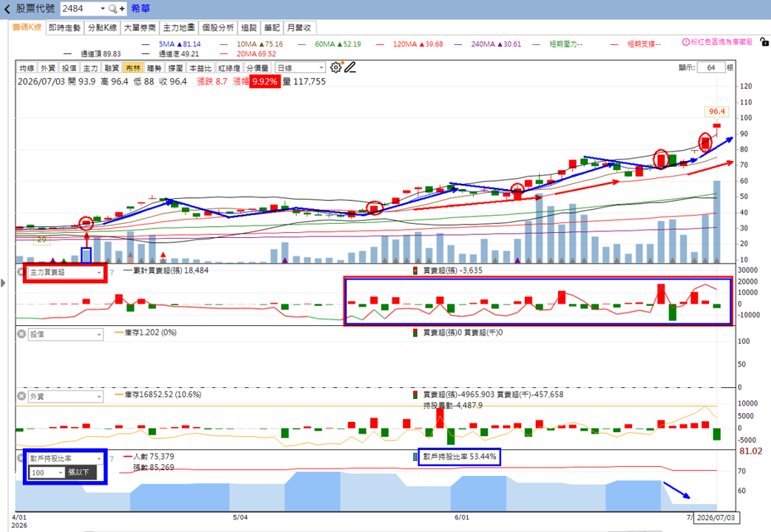Add stock with the plus icon
This screenshot has width=771, height=532.
pos(122,9)
